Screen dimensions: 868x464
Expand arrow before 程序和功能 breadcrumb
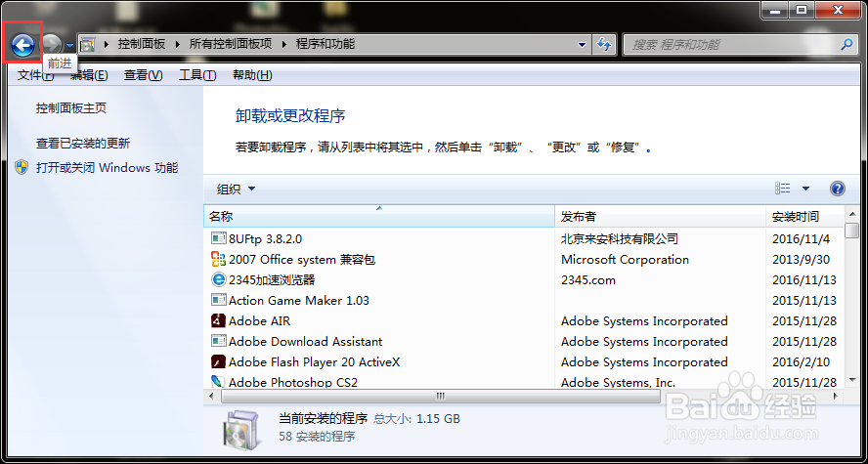coord(284,44)
